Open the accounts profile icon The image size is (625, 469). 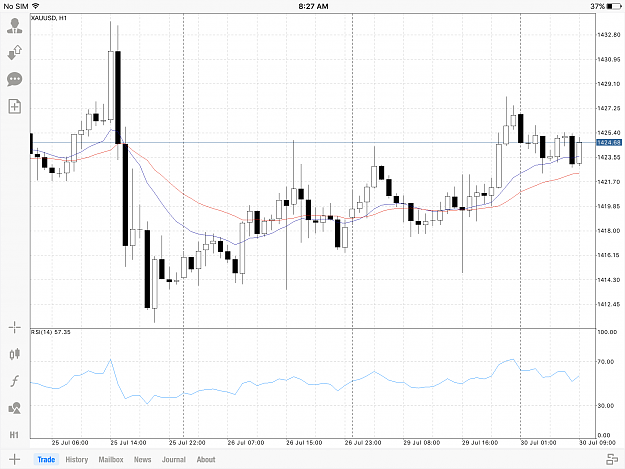(15, 26)
